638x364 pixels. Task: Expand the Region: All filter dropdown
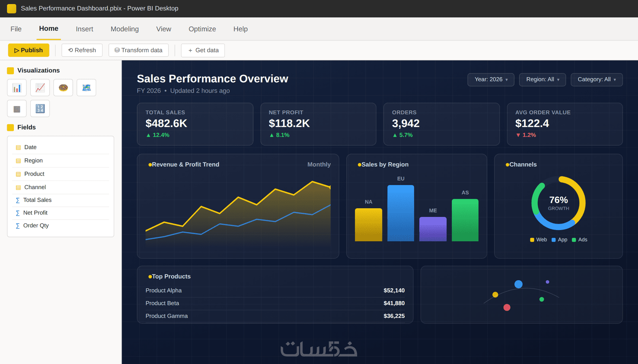pos(542,80)
